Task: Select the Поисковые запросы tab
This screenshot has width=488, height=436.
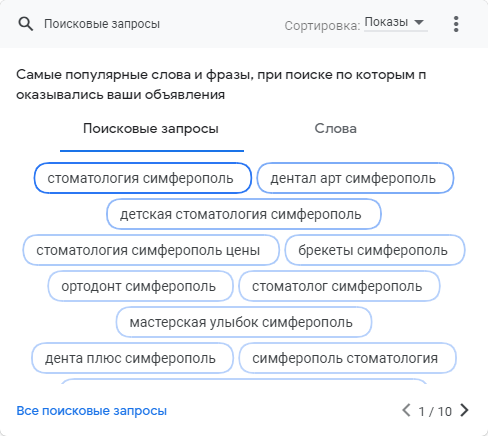Action: click(151, 129)
